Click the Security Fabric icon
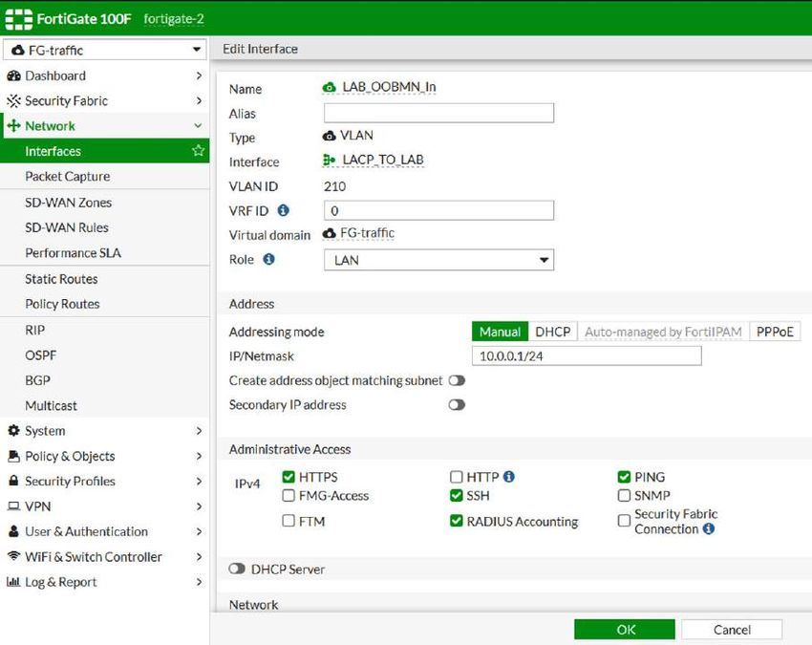The height and width of the screenshot is (645, 812). [x=13, y=100]
